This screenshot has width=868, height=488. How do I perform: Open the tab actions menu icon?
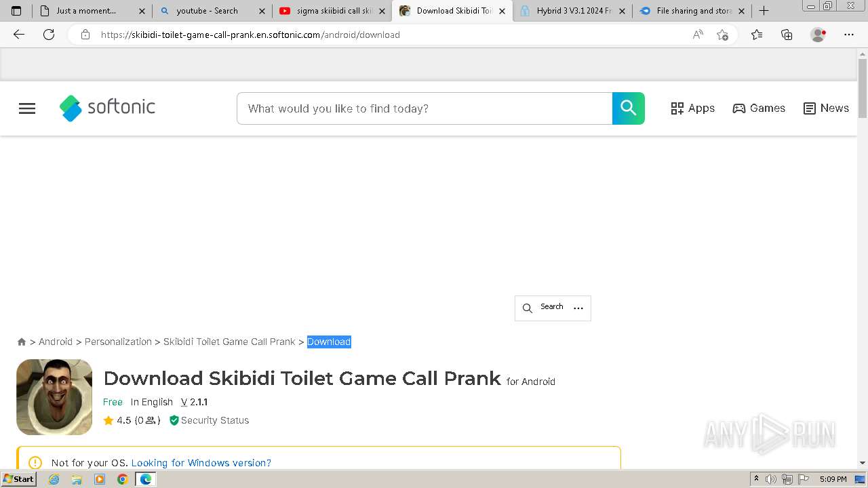16,11
